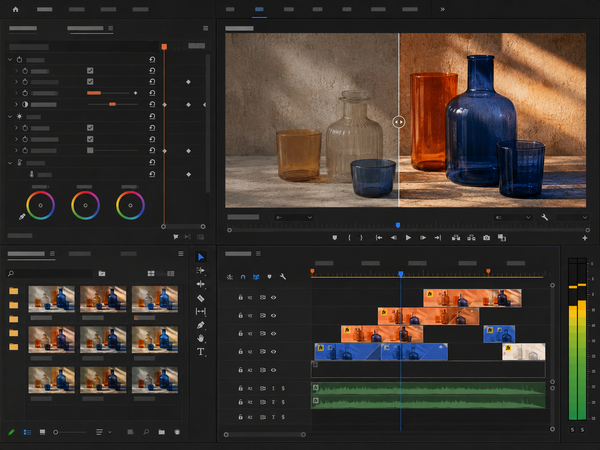Collapse the sun icon effect group

click(x=10, y=116)
